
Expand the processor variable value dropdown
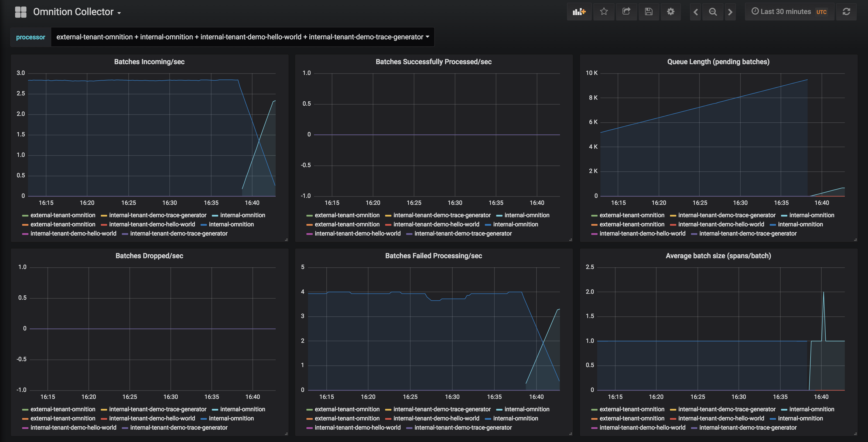242,37
